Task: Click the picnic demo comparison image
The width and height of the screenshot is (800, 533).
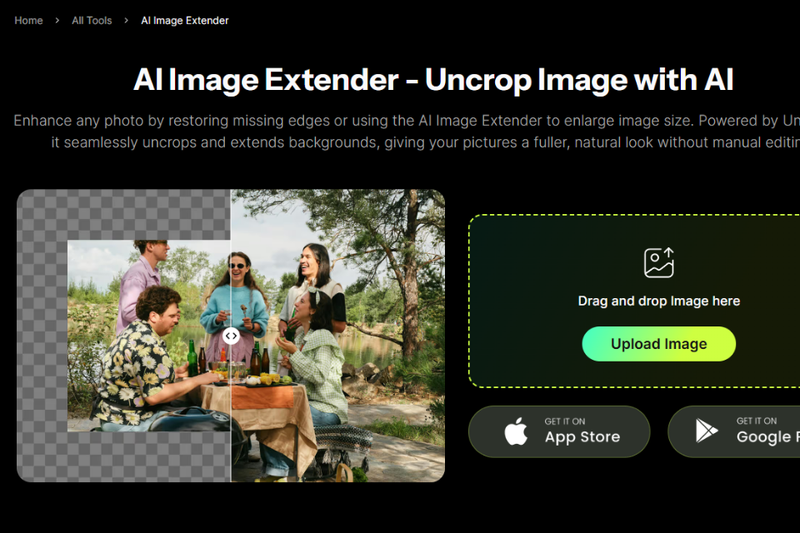Action: (231, 336)
